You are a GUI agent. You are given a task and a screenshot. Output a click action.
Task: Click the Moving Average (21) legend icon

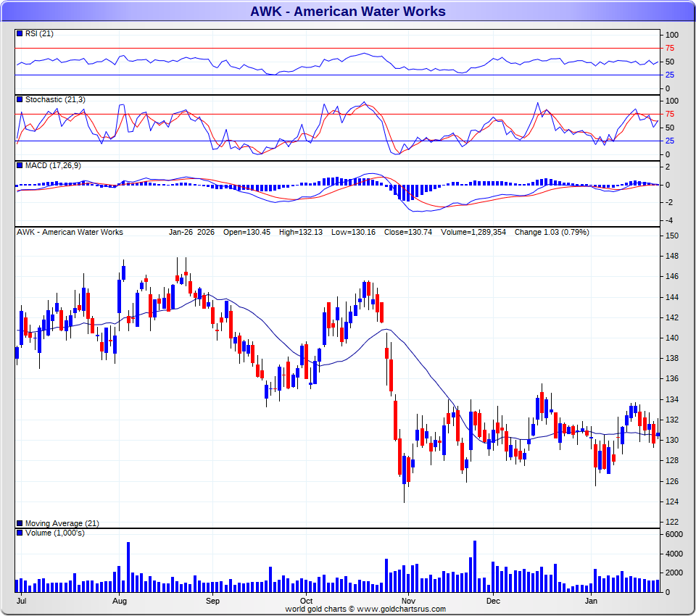pyautogui.click(x=20, y=523)
